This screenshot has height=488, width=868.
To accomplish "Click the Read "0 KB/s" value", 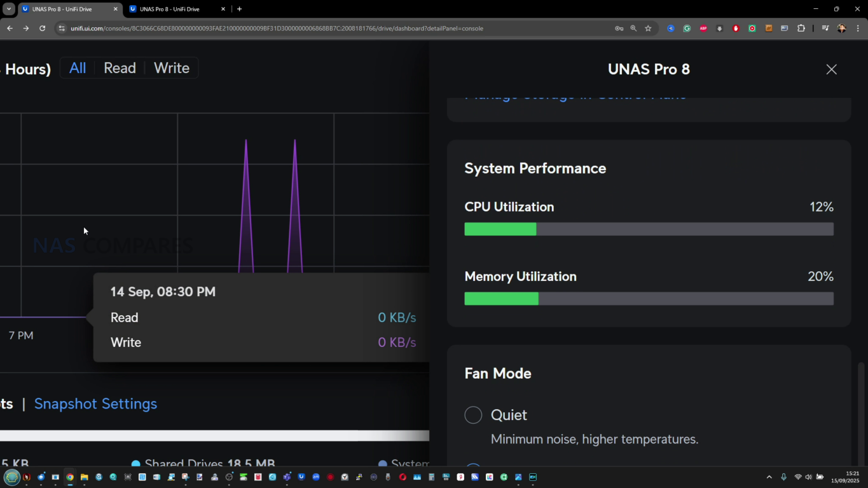I will click(397, 318).
